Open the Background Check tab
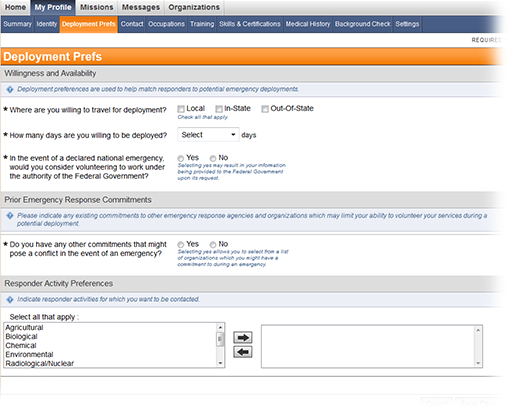The width and height of the screenshot is (521, 419). coord(363,24)
